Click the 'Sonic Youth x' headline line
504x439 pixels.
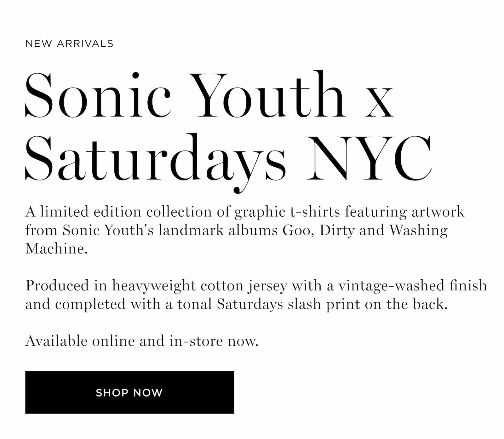point(209,95)
